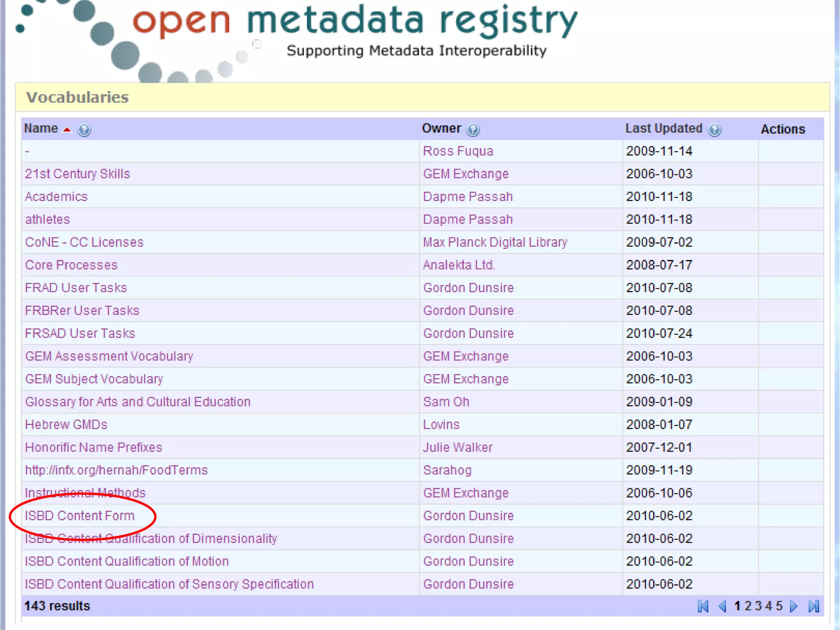View owner Max Planck Digital Library
Image resolution: width=840 pixels, height=630 pixels.
coord(495,242)
